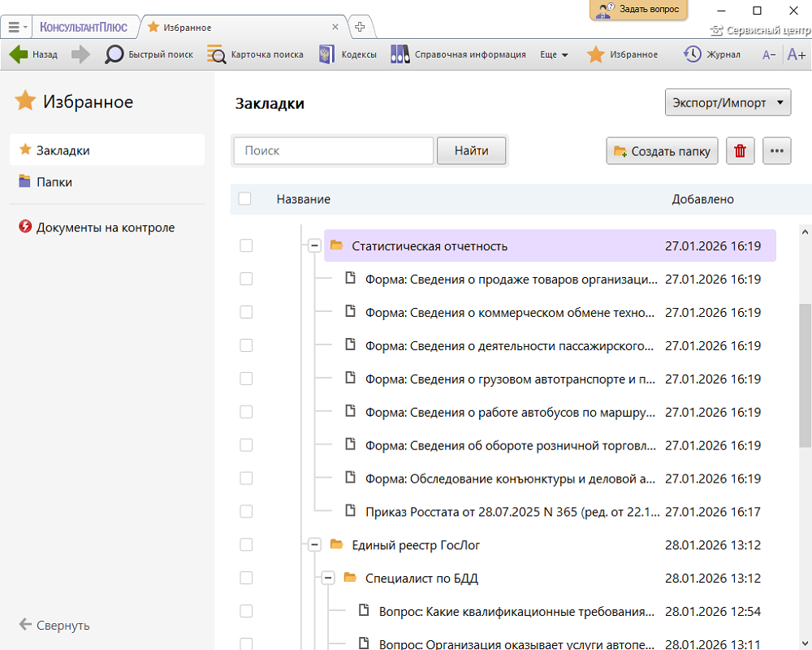812x650 pixels.
Task: Check the box for Статистическая отчетность folder
Action: pyautogui.click(x=246, y=245)
